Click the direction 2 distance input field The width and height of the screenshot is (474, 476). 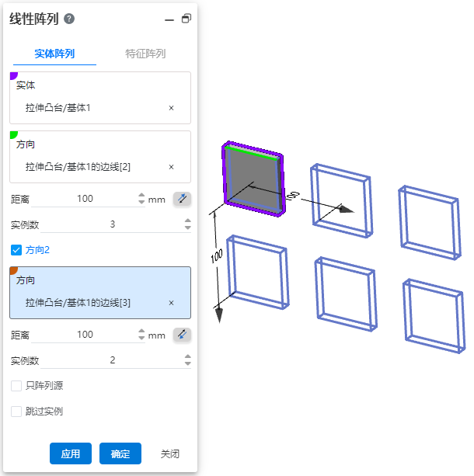pyautogui.click(x=85, y=335)
